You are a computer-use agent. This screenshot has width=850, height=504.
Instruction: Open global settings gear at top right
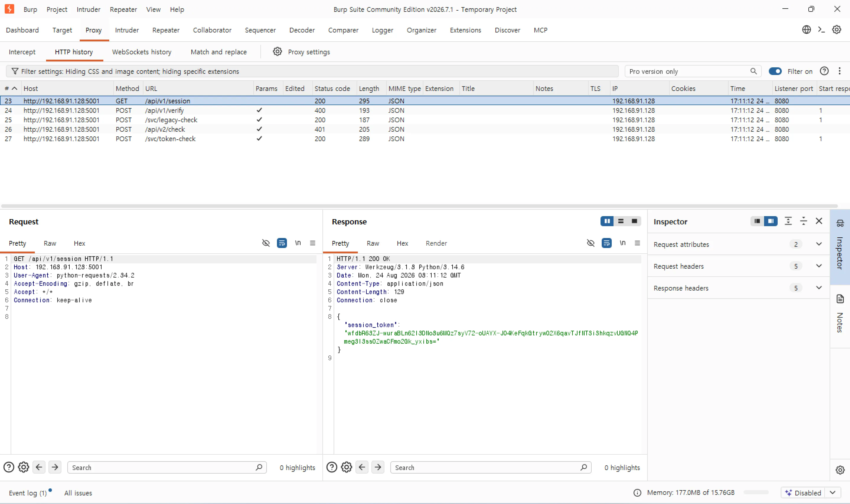836,30
